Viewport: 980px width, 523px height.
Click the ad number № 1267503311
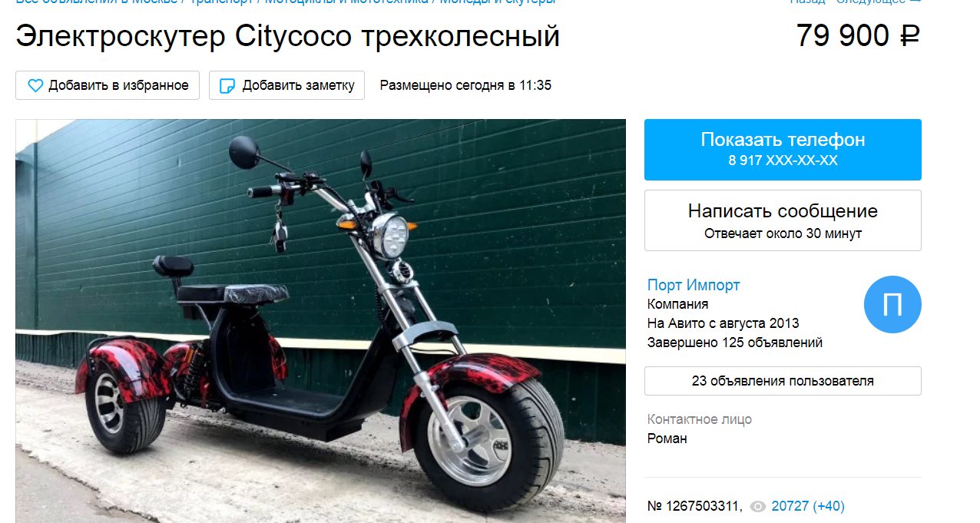(x=695, y=506)
